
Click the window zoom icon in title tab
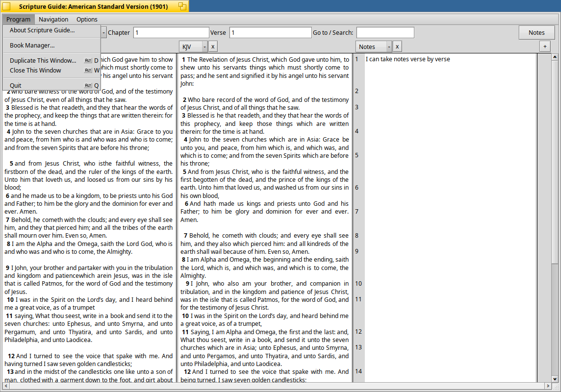coord(182,6)
